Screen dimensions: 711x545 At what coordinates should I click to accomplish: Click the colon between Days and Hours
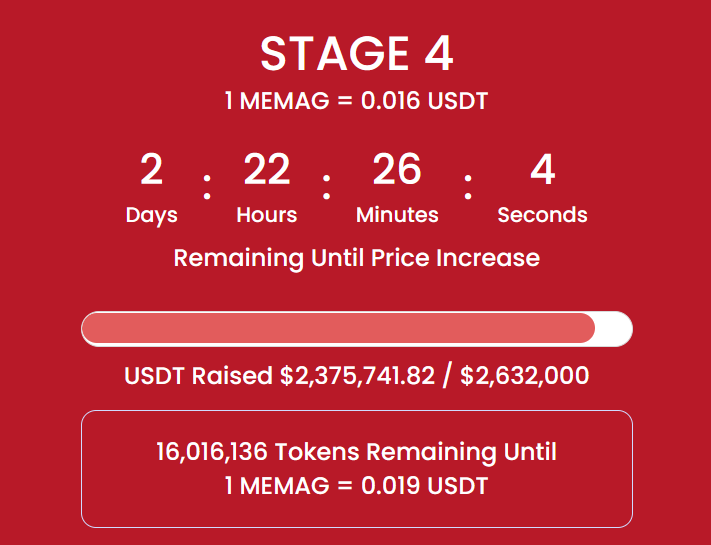[x=207, y=187]
